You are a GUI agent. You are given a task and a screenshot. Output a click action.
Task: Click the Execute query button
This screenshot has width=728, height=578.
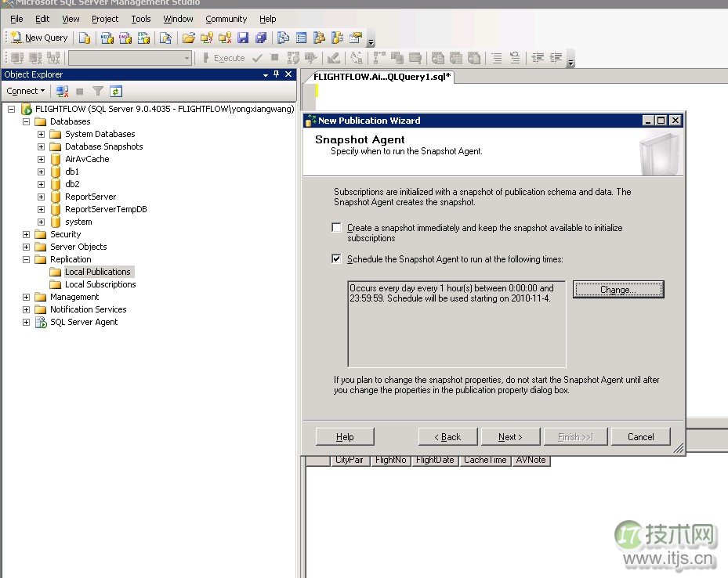pos(224,58)
